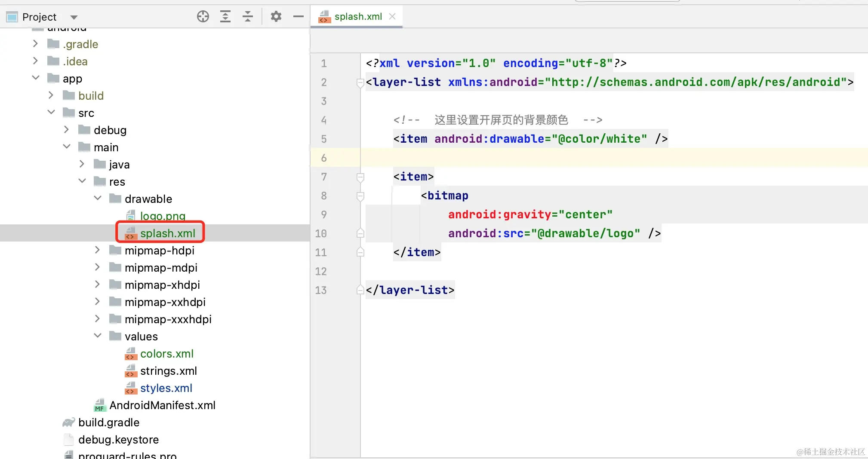Click the styles.xml file icon
Image resolution: width=868 pixels, height=459 pixels.
pos(131,388)
